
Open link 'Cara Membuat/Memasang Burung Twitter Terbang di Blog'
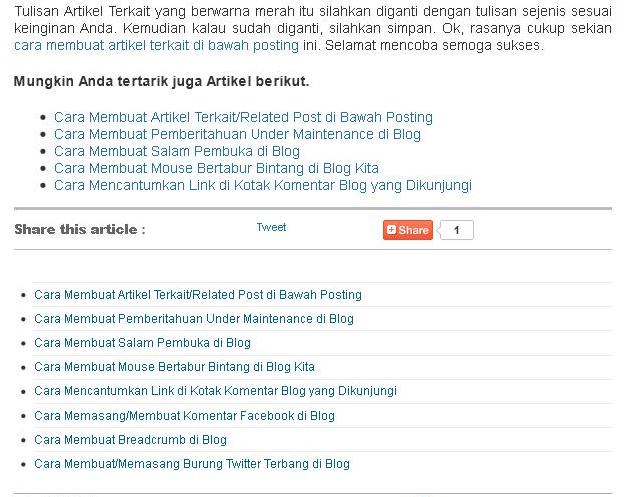pyautogui.click(x=192, y=464)
